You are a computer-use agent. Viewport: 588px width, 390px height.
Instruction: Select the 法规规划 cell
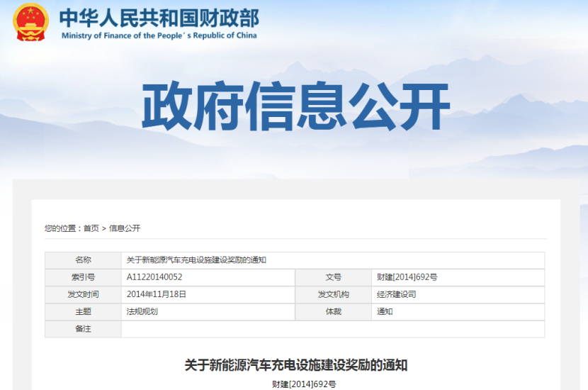[x=208, y=312]
